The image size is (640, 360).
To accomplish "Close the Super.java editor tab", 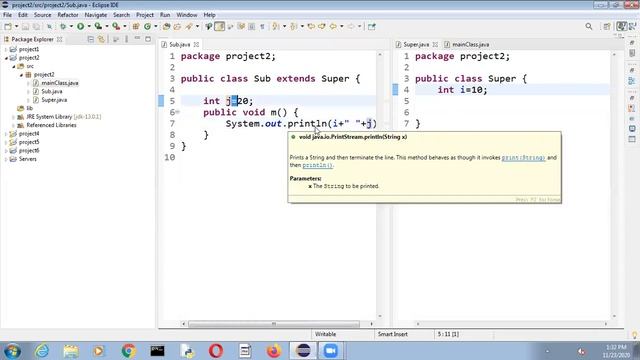I will (435, 44).
